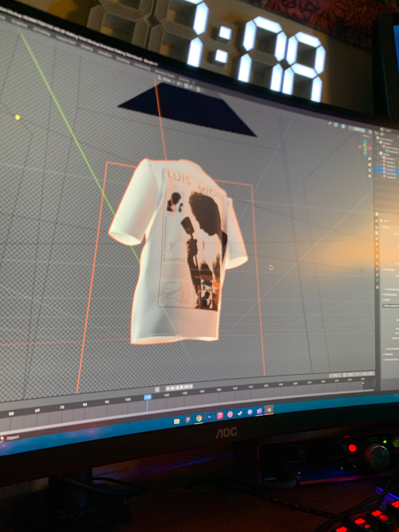Viewport: 399px width, 532px height.
Task: Open Steam from the taskbar
Action: point(240,413)
